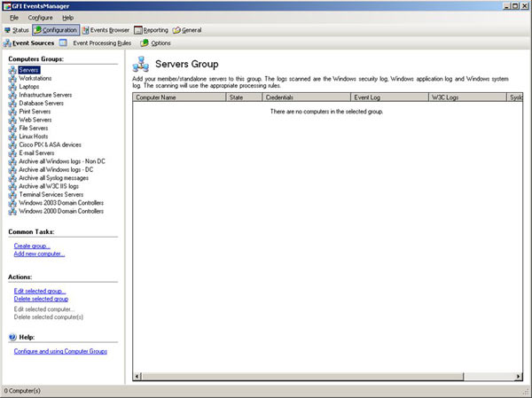Click the Events Browser tab icon
Screen dimensions: 532x398
point(85,30)
